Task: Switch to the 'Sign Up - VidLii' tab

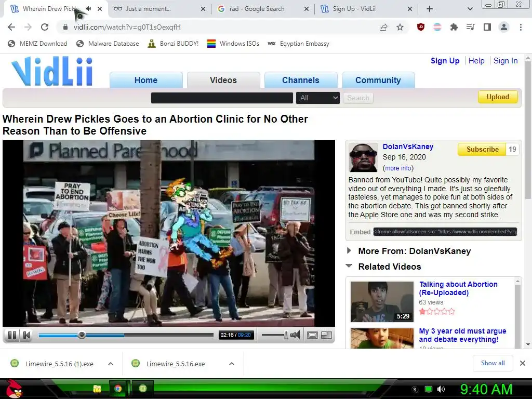Action: 366,9
